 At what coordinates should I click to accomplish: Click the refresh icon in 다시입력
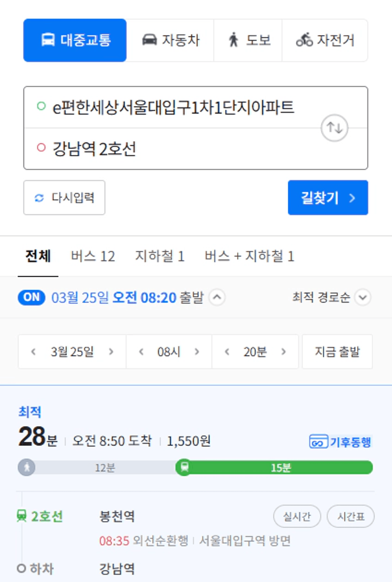tap(39, 198)
